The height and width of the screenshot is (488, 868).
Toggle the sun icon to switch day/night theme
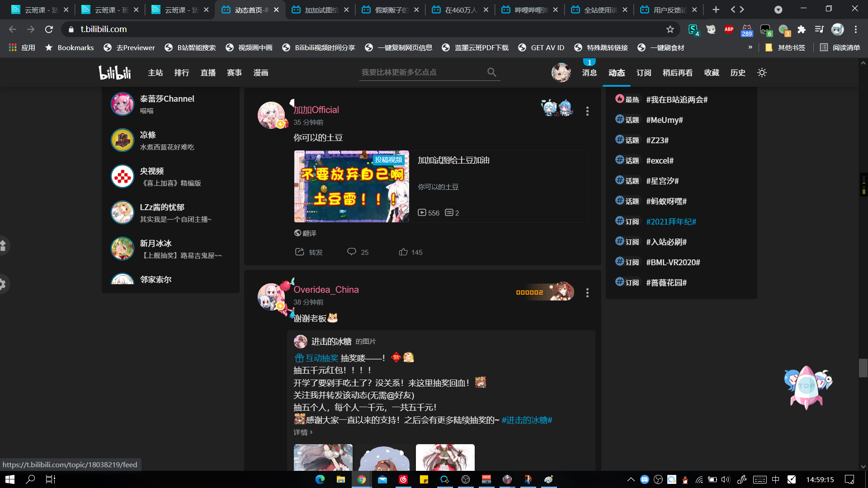click(x=762, y=72)
